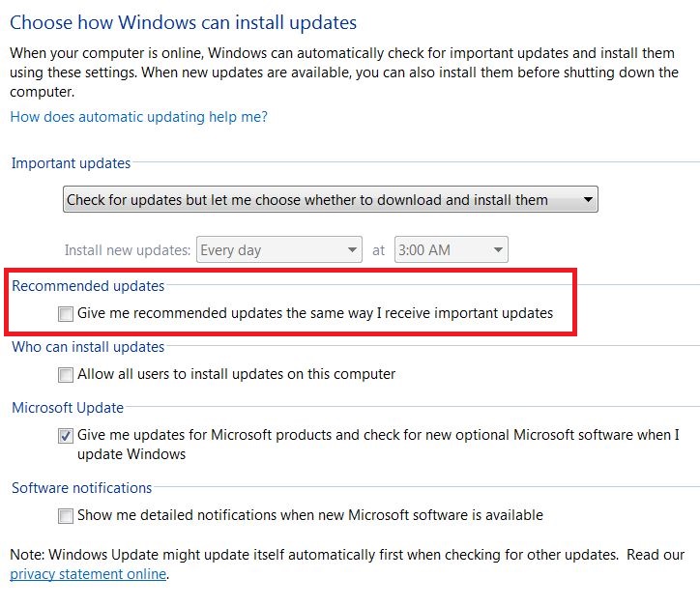Enable the allow all users install checkbox

66,374
